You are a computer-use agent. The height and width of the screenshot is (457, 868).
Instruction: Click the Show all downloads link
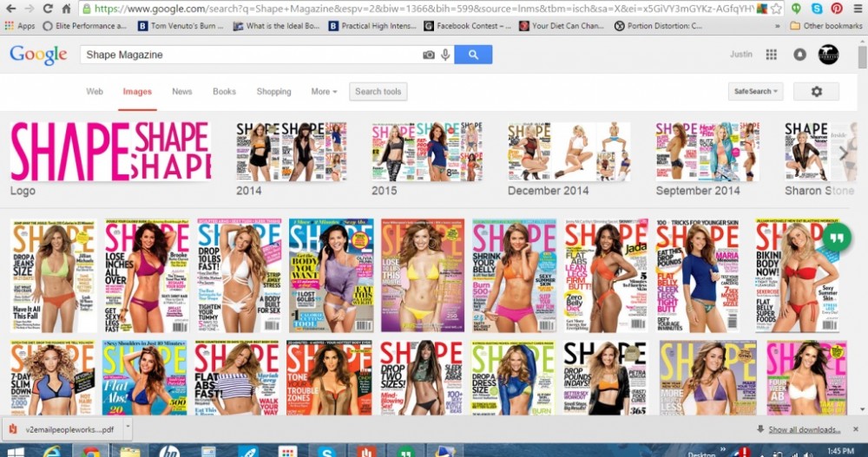coord(804,429)
